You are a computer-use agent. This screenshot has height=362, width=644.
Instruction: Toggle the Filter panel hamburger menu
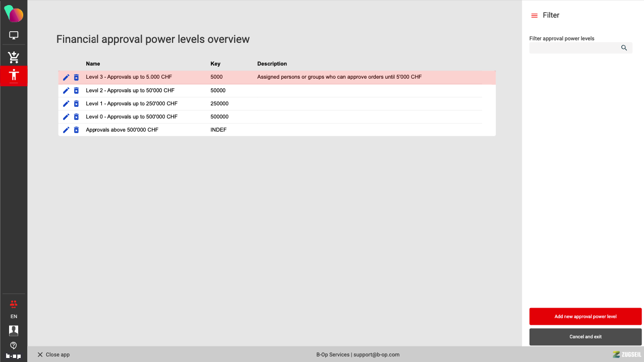535,16
